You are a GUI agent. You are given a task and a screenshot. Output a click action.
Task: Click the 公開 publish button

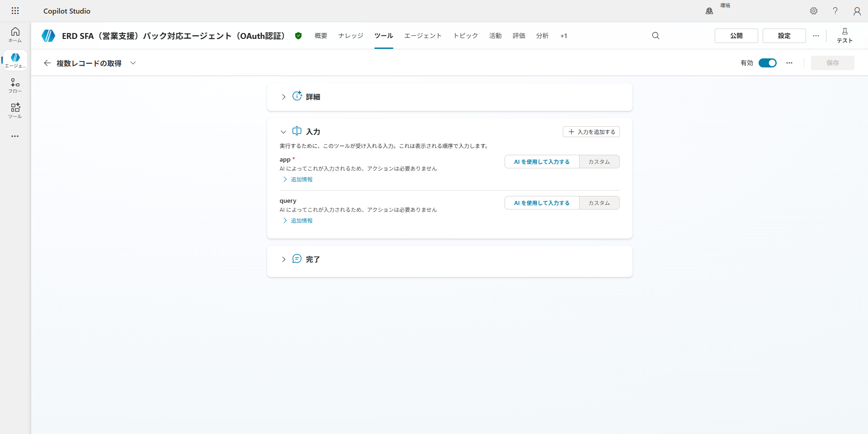tap(736, 36)
